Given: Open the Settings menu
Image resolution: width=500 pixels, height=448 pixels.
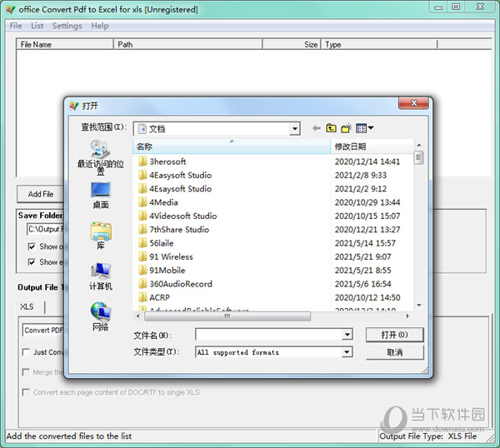Looking at the screenshot, I should coord(67,26).
